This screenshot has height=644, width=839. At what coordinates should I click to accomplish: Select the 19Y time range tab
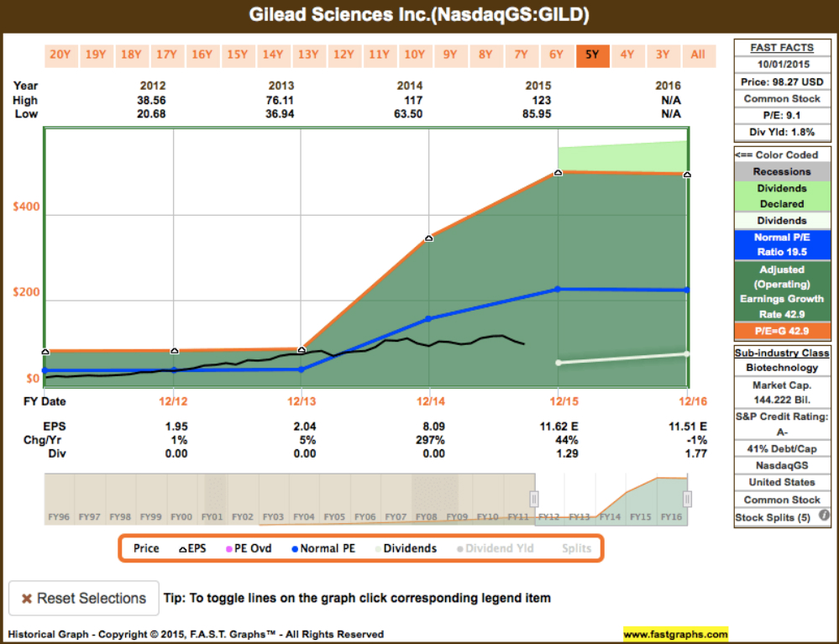click(97, 55)
